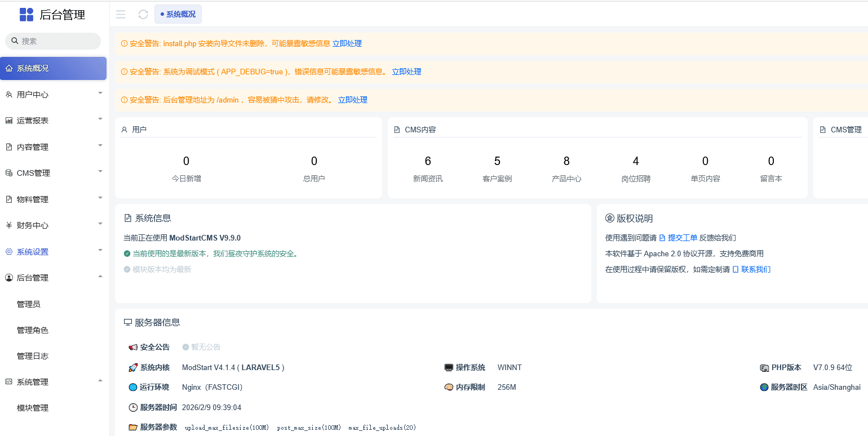This screenshot has width=868, height=436.
Task: Click 立即处理 link for install.php warning
Action: 347,43
